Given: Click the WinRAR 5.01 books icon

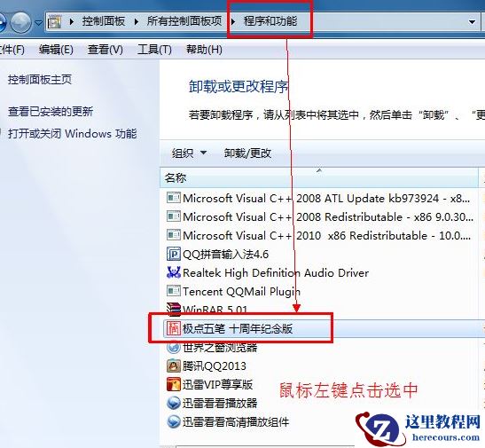Looking at the screenshot, I should [174, 309].
